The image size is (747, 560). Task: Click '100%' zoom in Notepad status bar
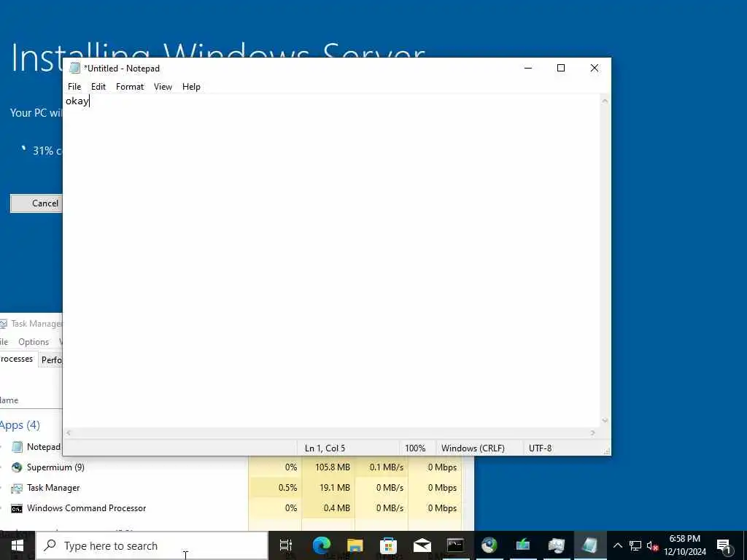[x=415, y=448]
